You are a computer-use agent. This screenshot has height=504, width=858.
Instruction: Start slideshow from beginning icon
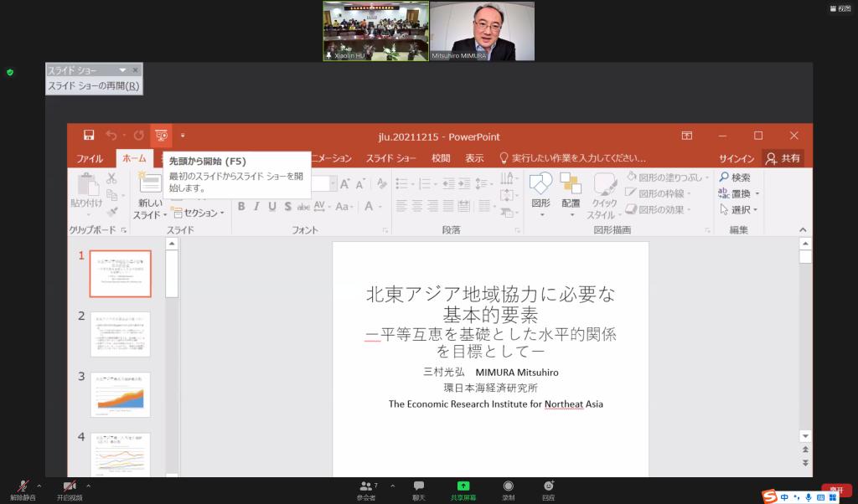coord(161,136)
